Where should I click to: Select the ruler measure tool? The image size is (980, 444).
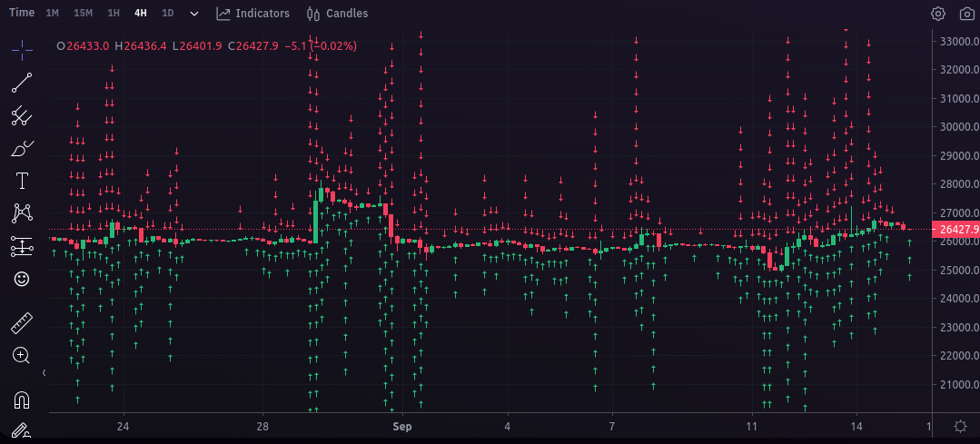click(x=22, y=323)
